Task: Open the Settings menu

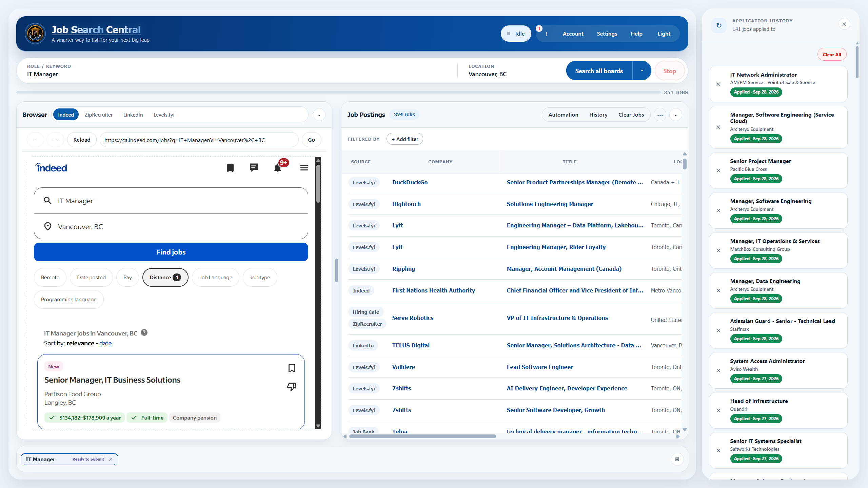Action: pyautogui.click(x=607, y=34)
